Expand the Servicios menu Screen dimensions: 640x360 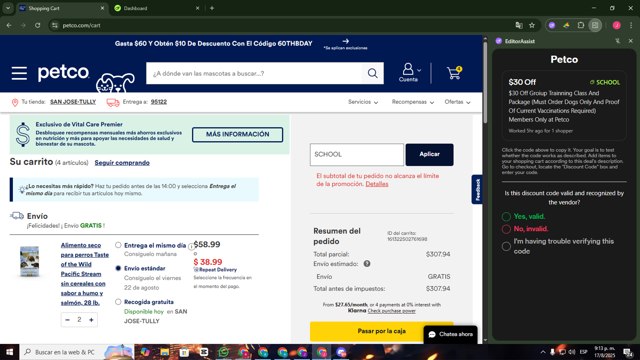coord(363,102)
